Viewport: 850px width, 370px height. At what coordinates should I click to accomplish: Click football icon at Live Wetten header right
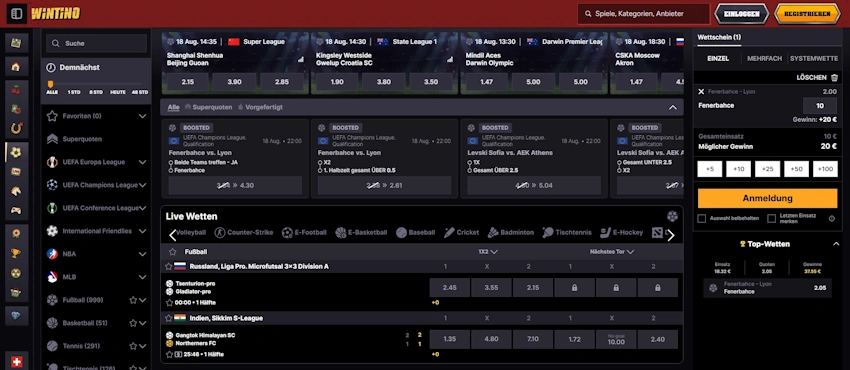(x=672, y=216)
